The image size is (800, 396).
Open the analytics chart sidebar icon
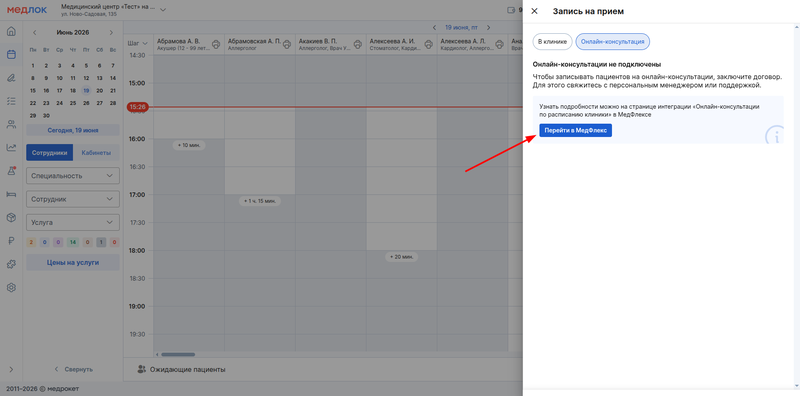(x=11, y=147)
